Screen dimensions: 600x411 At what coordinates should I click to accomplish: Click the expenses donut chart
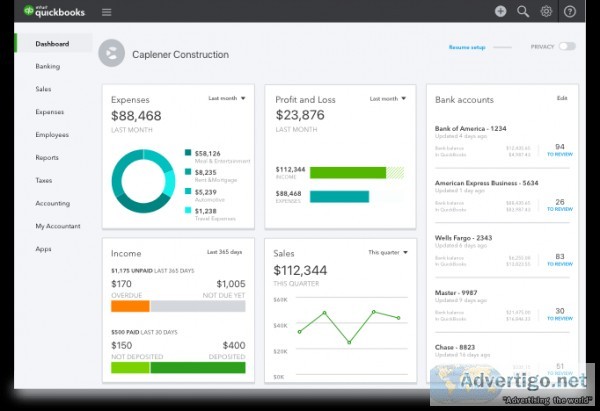[x=143, y=181]
